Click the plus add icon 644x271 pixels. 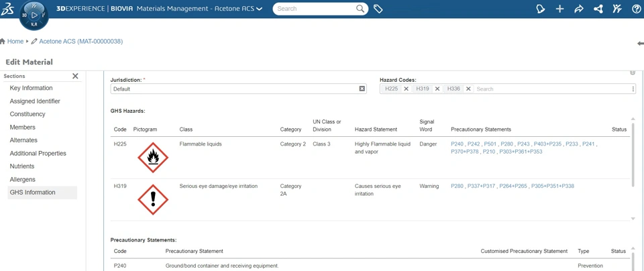tap(559, 9)
